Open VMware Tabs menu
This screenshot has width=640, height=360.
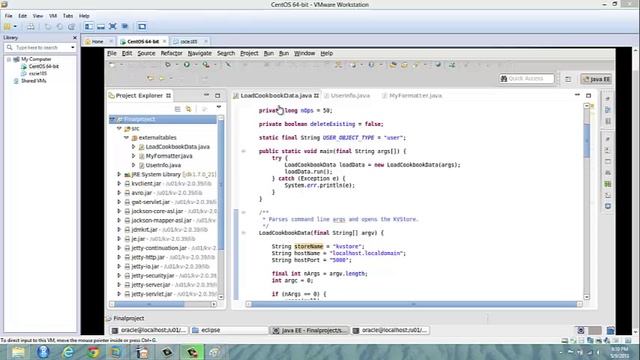click(x=68, y=16)
